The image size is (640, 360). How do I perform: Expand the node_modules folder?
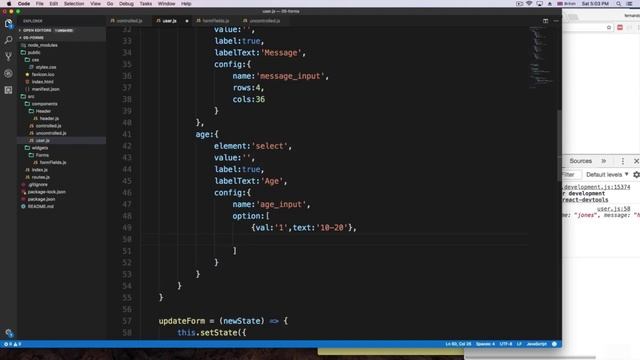tap(42, 45)
